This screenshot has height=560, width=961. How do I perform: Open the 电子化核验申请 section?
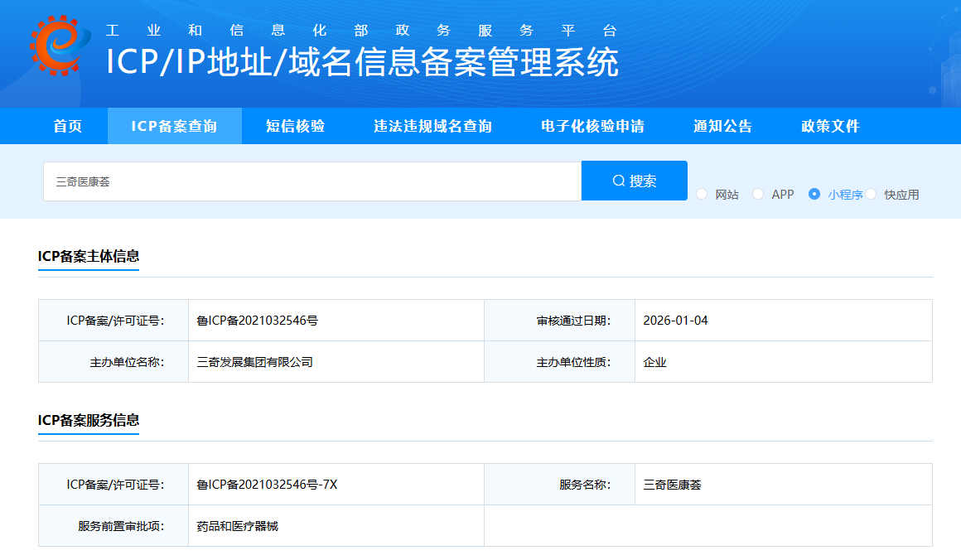592,125
